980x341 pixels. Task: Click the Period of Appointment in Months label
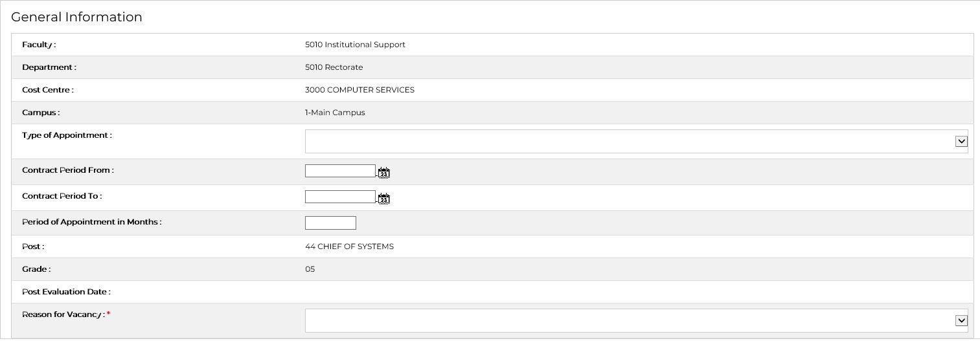(91, 222)
